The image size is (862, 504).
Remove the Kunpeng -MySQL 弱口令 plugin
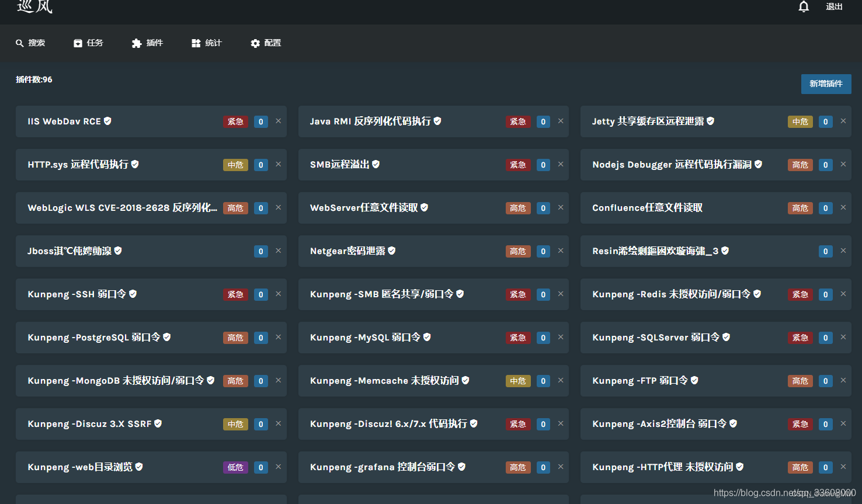coord(561,337)
